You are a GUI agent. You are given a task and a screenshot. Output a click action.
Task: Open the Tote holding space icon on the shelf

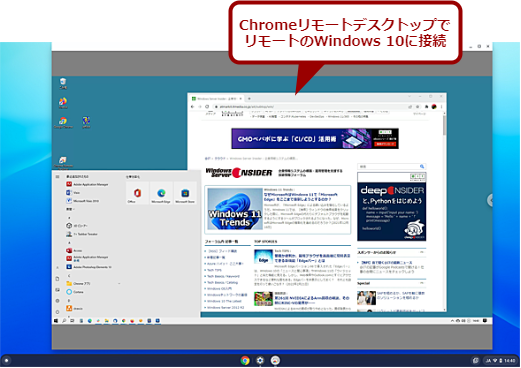pyautogui.click(x=476, y=360)
